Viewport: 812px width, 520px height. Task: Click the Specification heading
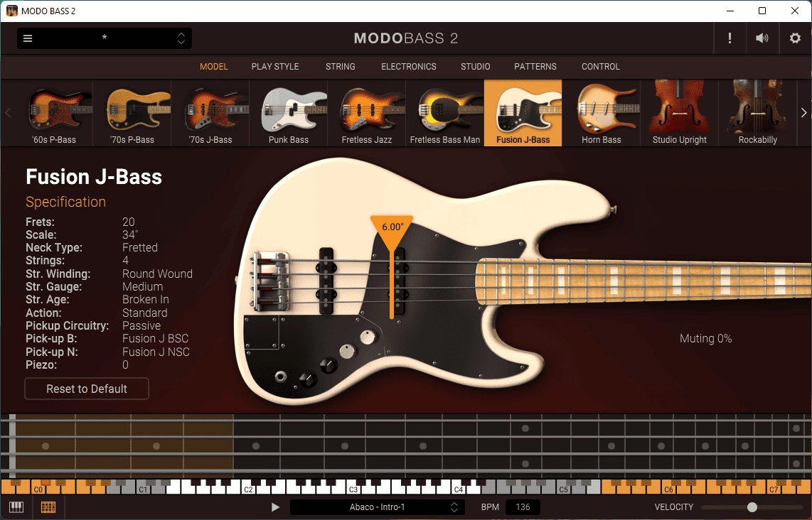point(65,202)
